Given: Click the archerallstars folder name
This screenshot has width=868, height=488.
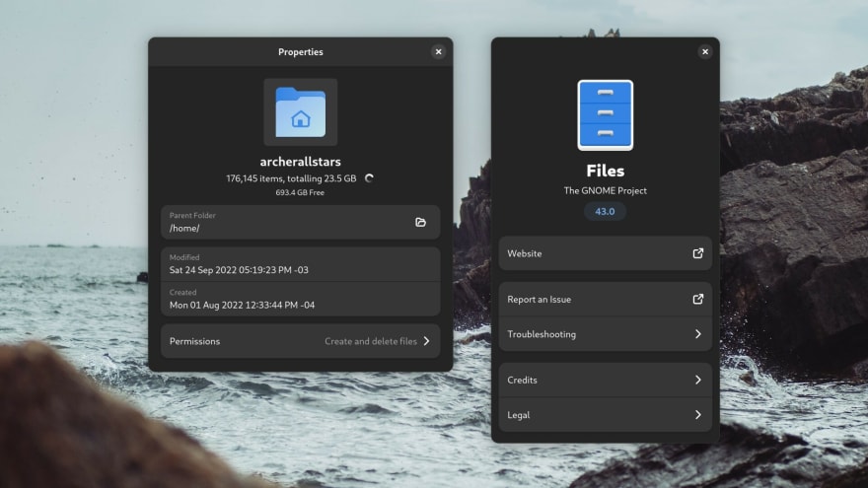Looking at the screenshot, I should coord(301,162).
